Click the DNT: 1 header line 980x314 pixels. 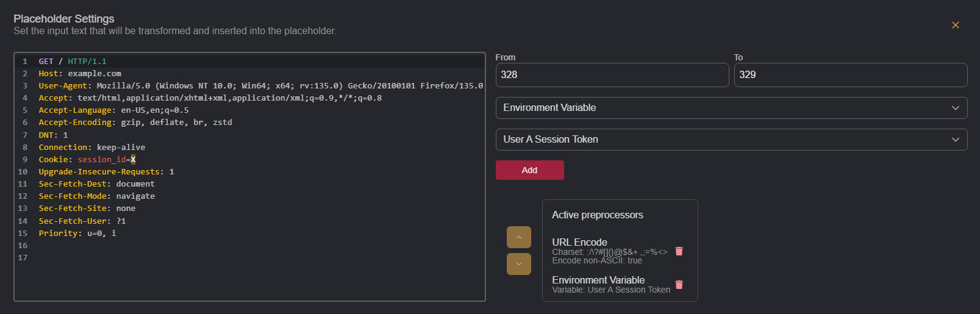[54, 135]
